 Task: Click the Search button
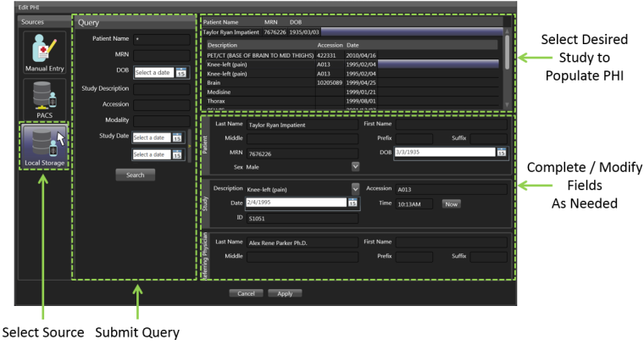[x=136, y=175]
